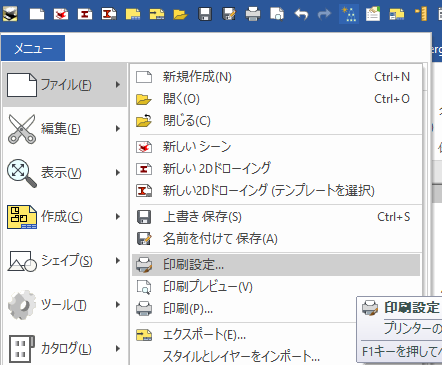Toggle the highlighted scene tree toolbar icon

(x=349, y=14)
